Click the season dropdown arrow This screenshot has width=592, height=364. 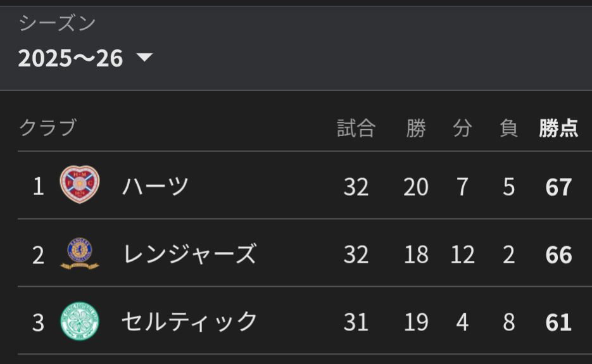click(144, 58)
